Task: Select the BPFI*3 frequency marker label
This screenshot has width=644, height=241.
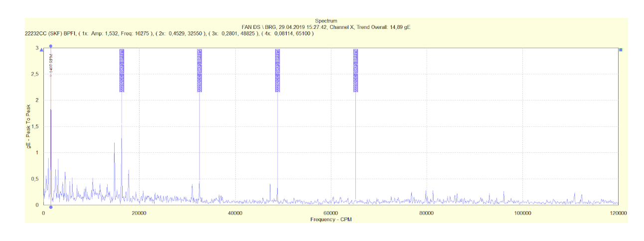Action: pos(277,70)
